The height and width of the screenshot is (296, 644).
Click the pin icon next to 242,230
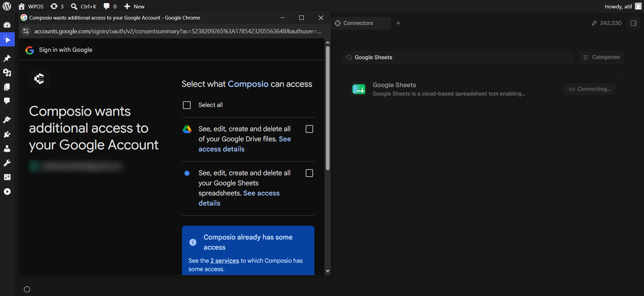point(594,23)
